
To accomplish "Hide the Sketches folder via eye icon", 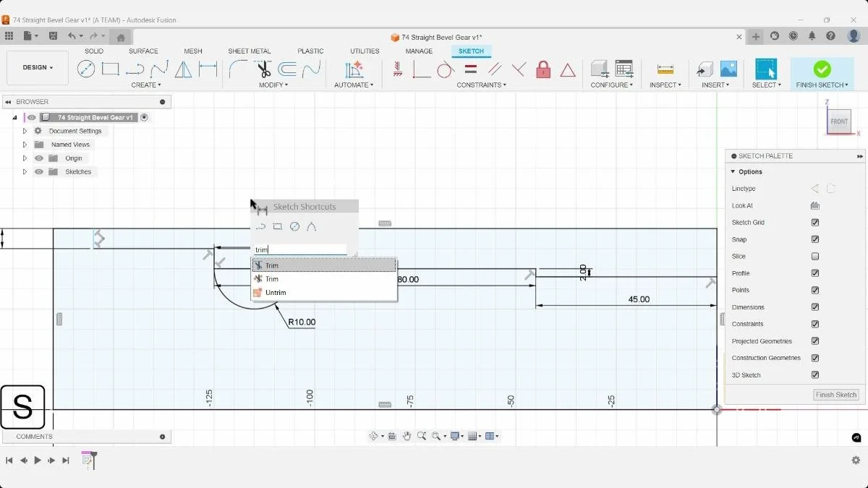I will 39,172.
